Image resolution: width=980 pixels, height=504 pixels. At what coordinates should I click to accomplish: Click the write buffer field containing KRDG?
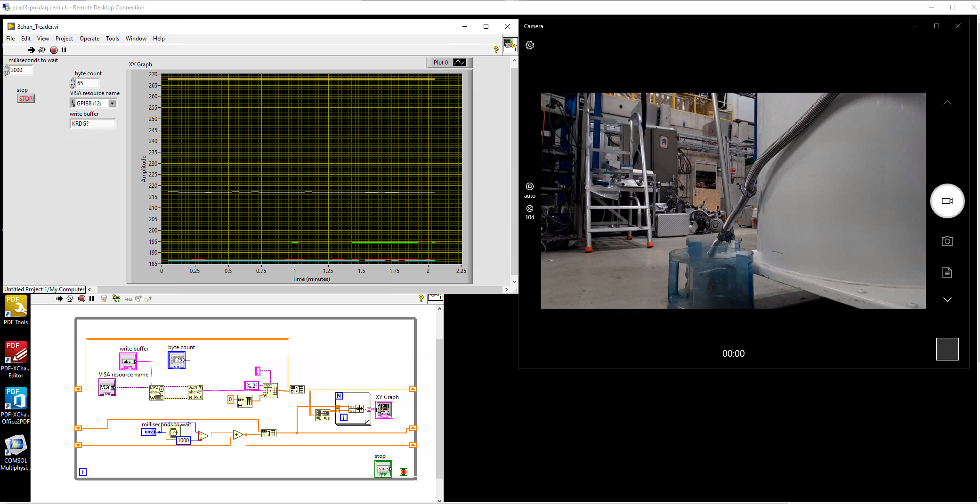point(92,124)
